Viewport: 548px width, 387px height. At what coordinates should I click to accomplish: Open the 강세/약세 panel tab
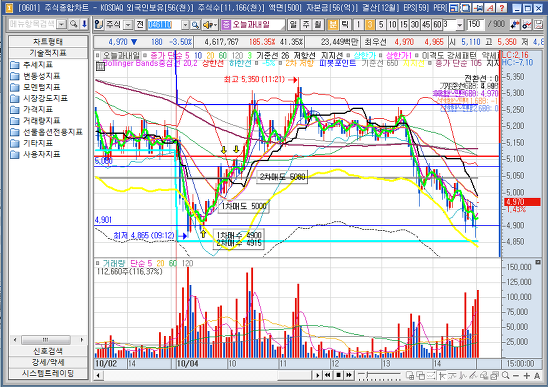point(48,362)
